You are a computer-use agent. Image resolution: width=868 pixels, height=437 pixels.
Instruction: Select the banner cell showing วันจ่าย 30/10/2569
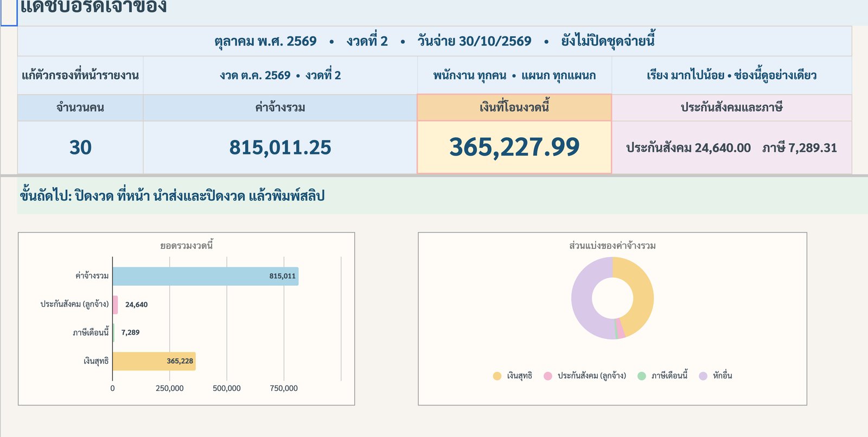point(435,41)
